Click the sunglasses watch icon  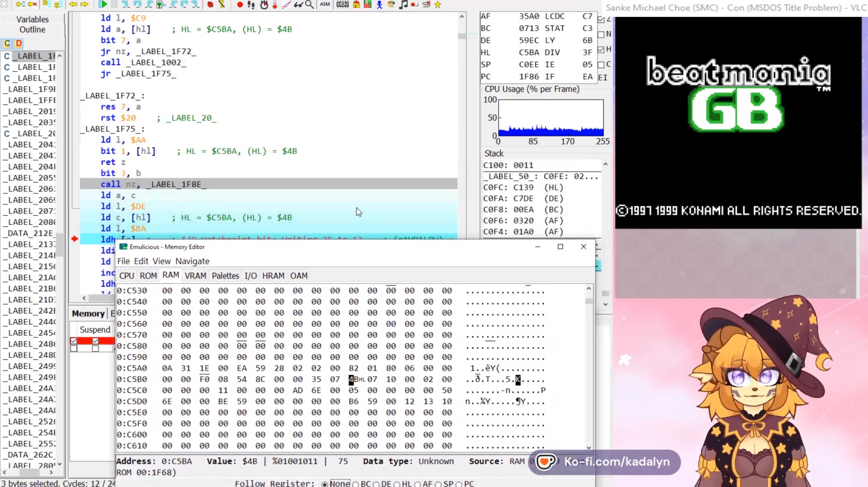[x=298, y=4]
